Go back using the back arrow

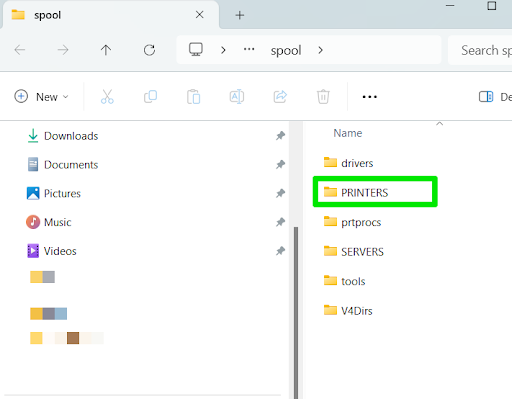[20, 50]
